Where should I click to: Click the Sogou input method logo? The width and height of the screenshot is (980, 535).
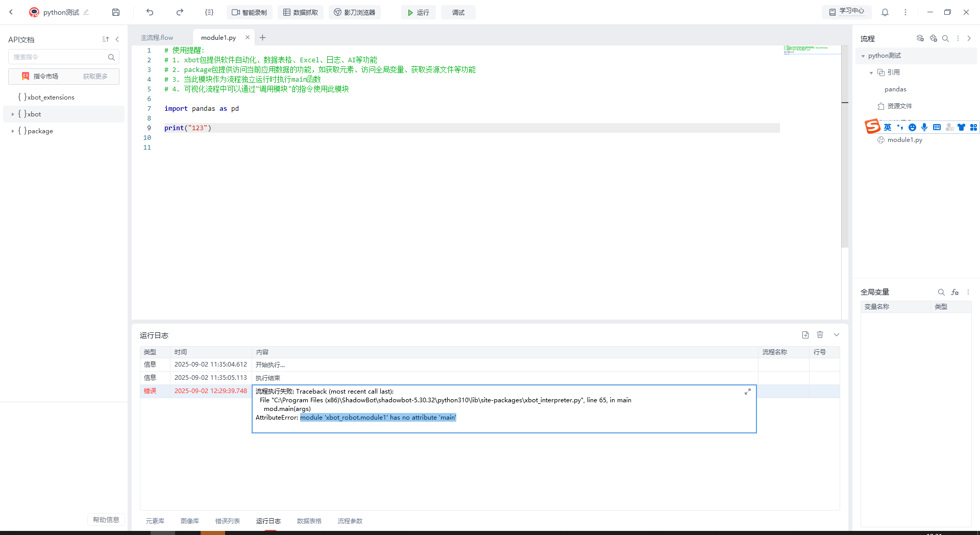click(872, 126)
